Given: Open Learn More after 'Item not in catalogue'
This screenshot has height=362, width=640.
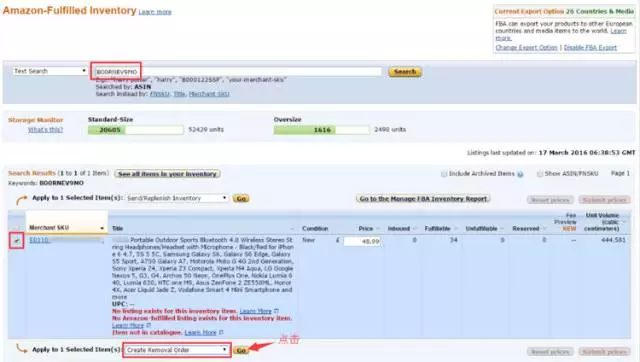Looking at the screenshot, I should [200, 332].
